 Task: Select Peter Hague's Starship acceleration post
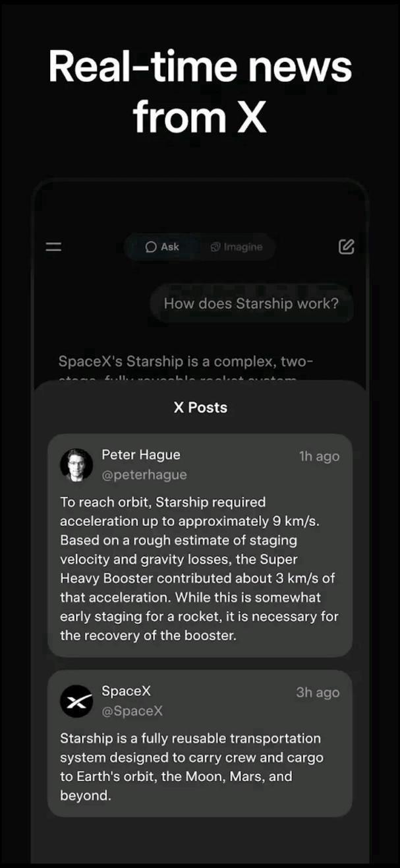click(x=200, y=569)
